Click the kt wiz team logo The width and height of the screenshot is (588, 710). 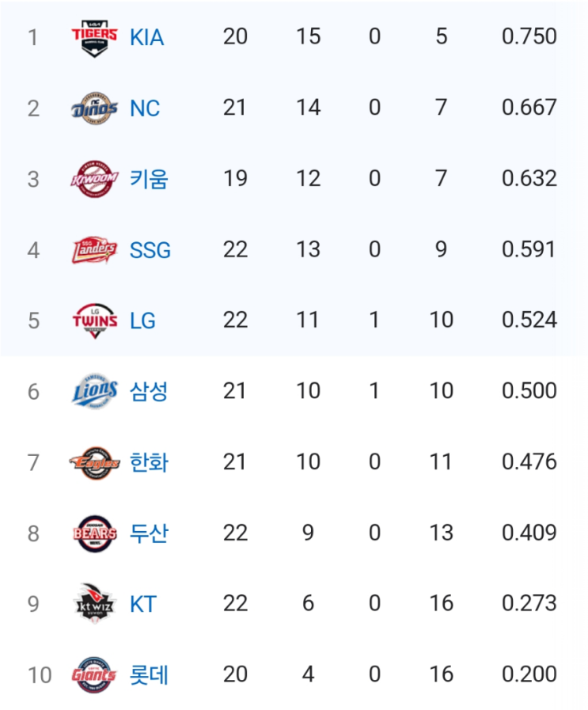click(95, 604)
